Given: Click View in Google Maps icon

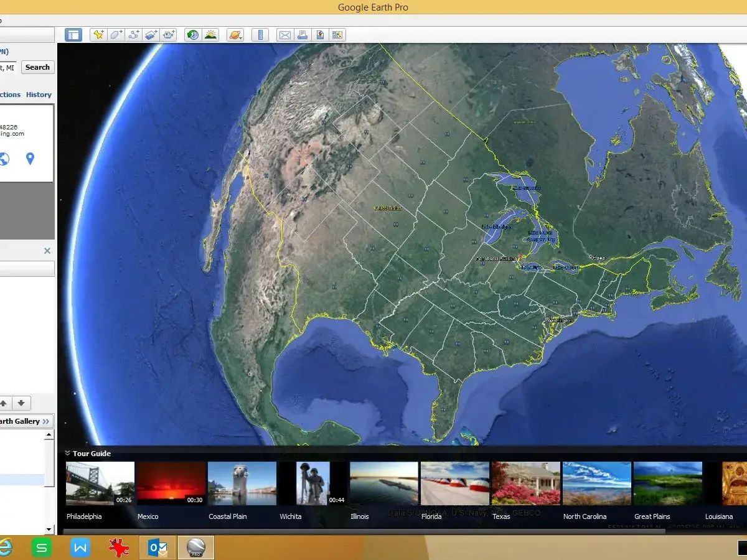Looking at the screenshot, I should click(337, 35).
